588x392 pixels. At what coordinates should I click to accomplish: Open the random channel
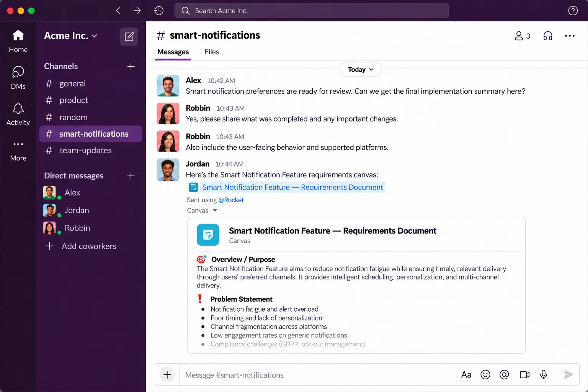pos(91,117)
